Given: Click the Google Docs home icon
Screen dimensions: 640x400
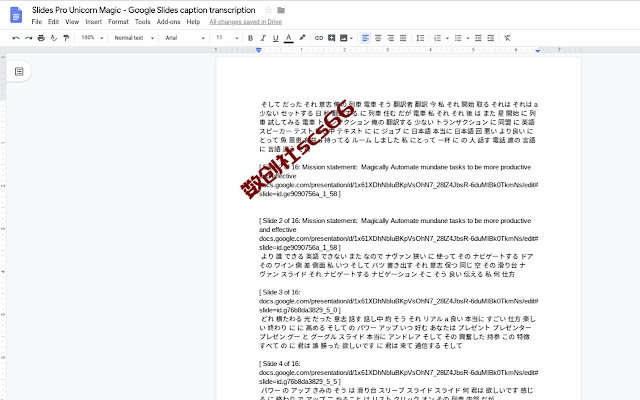Looking at the screenshot, I should tap(16, 15).
